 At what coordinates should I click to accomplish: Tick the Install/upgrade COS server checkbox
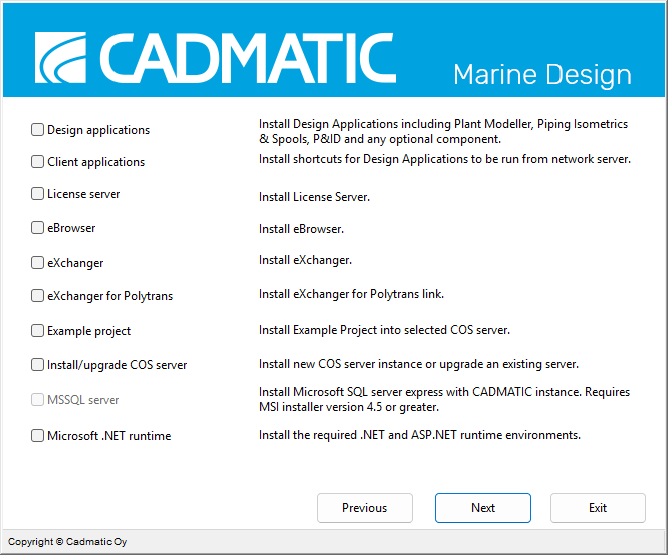(38, 365)
